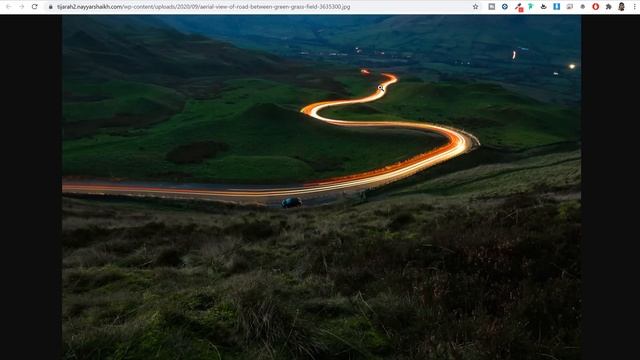This screenshot has width=640, height=360.
Task: Open the gray picture-frame extension
Action: tap(569, 7)
